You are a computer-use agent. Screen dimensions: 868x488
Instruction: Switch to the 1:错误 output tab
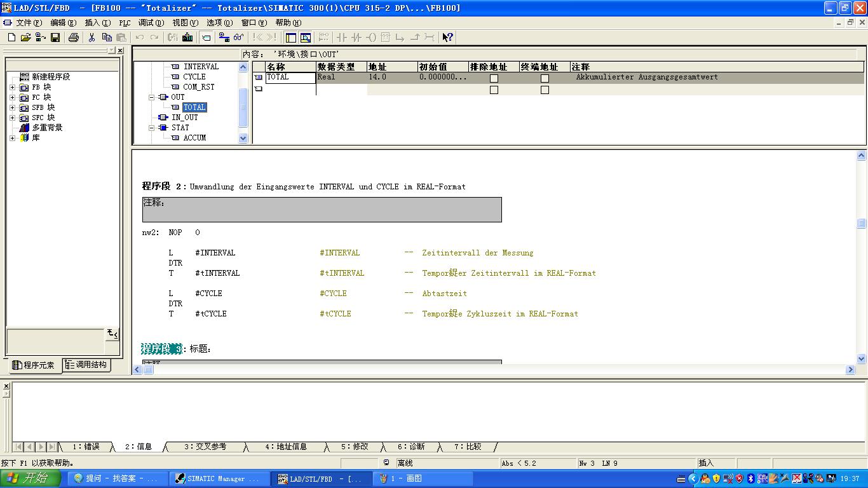pyautogui.click(x=86, y=447)
